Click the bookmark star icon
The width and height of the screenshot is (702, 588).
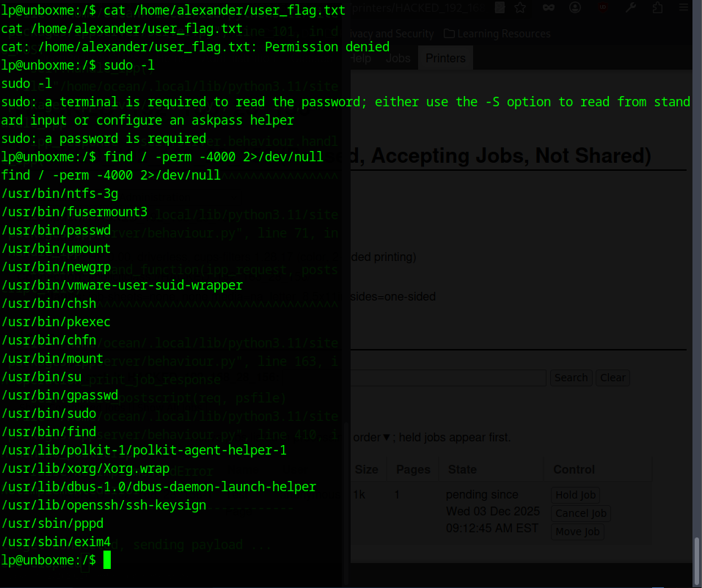(x=520, y=8)
